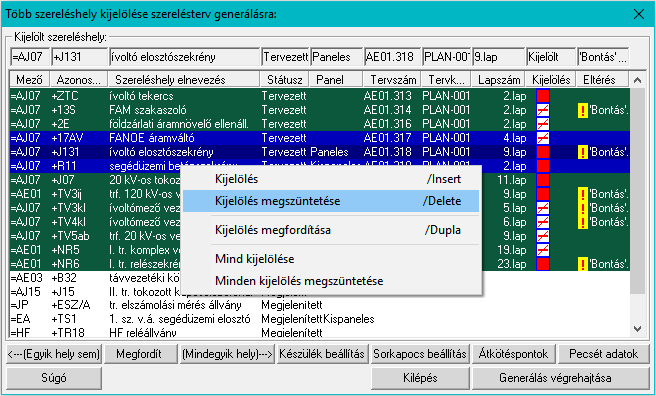Click the vertical scrollbar thumb
This screenshot has height=396, width=656.
pos(637,191)
